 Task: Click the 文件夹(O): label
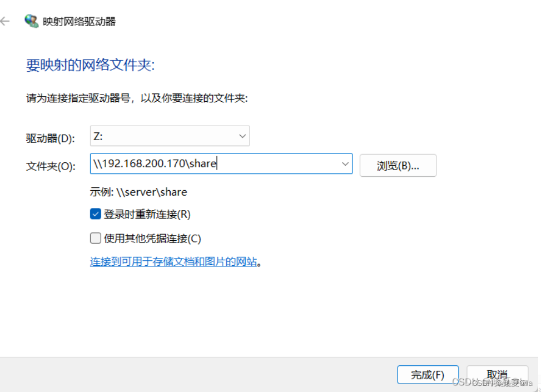pos(51,166)
